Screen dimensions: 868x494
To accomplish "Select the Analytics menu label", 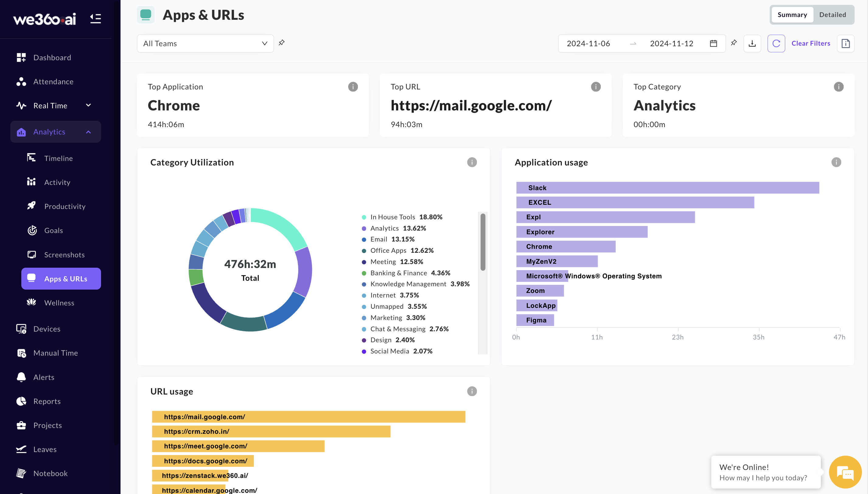I will pyautogui.click(x=49, y=132).
